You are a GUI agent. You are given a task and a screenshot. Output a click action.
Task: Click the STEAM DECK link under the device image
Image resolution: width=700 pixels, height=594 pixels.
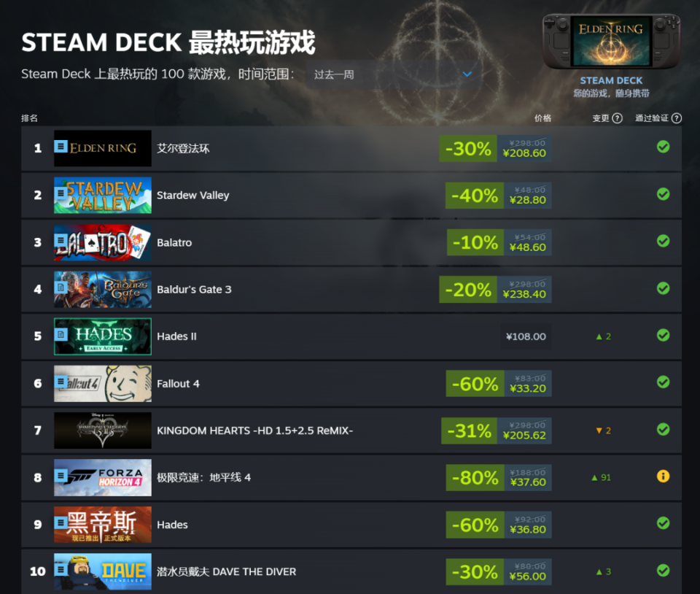(611, 80)
